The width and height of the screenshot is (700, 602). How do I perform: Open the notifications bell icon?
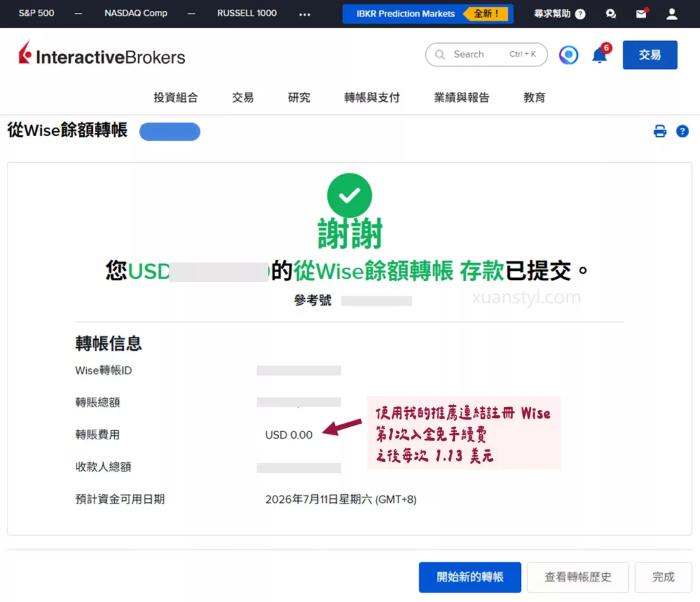coord(600,55)
